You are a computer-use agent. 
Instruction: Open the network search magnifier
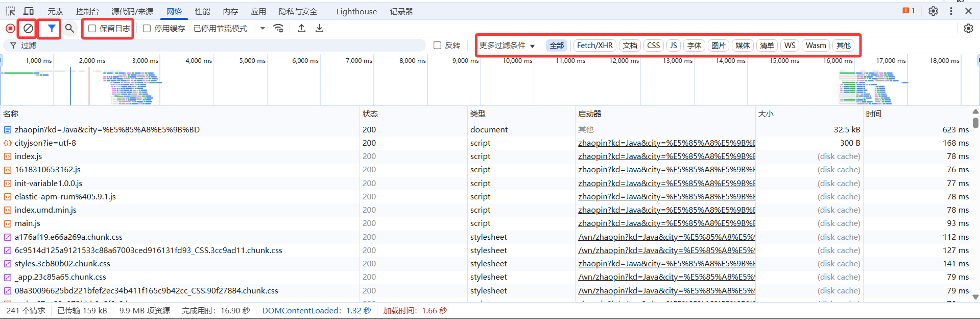pos(69,29)
